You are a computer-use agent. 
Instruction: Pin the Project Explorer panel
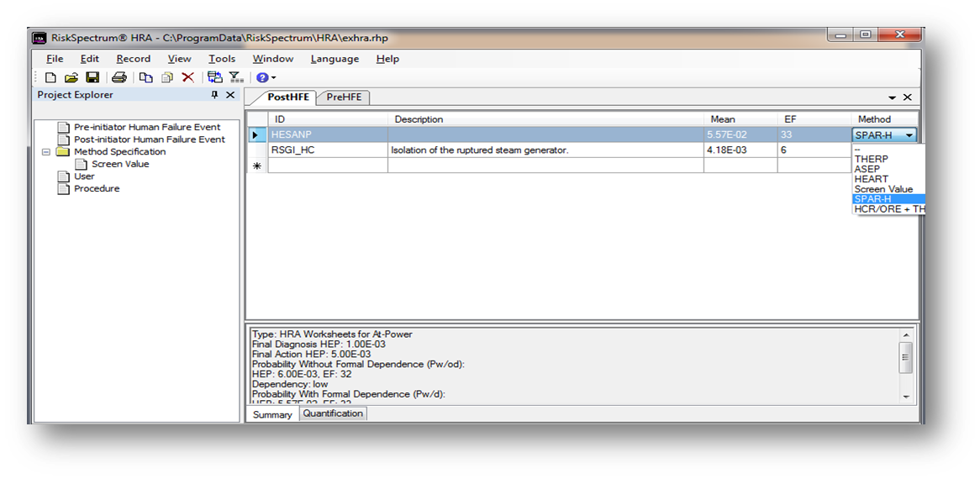click(x=215, y=95)
